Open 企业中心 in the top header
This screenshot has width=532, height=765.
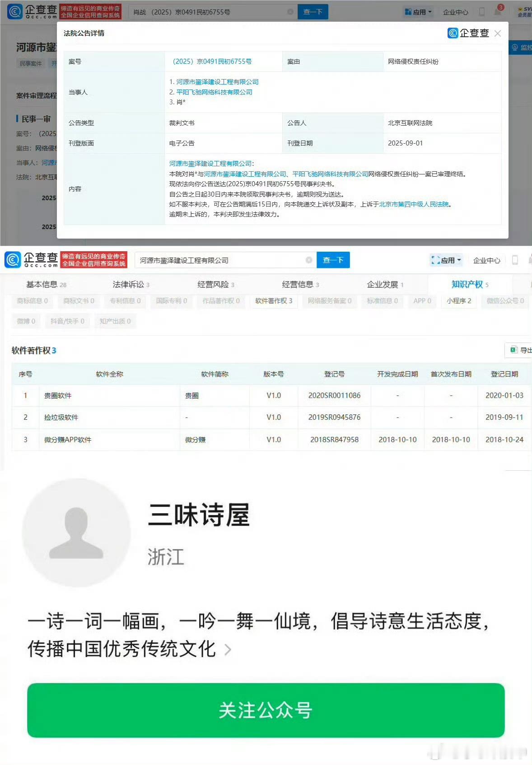[455, 12]
